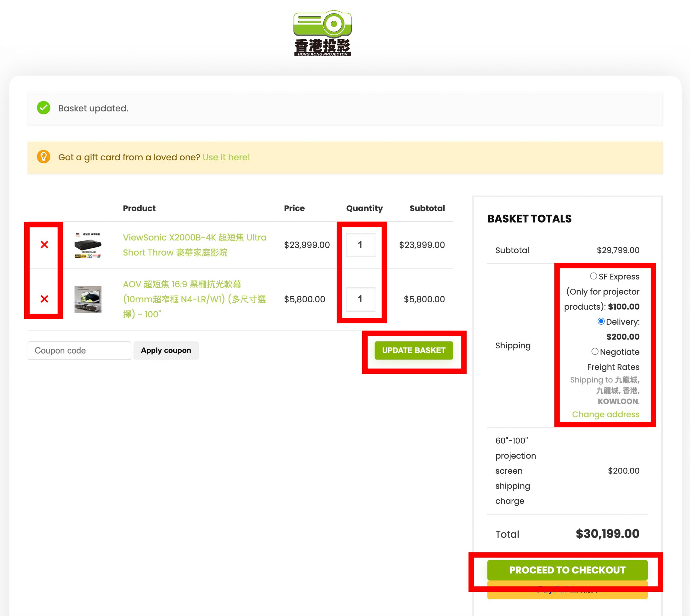Click the Price column header
This screenshot has height=616, width=690.
(x=294, y=208)
